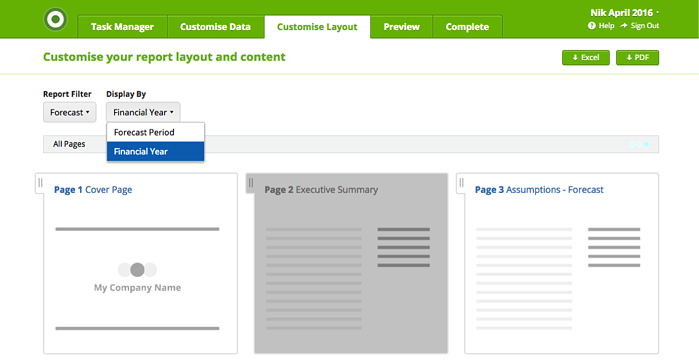Viewport: 699px width, 363px height.
Task: Collapse the Financial Year Display By dropdown
Action: point(143,112)
